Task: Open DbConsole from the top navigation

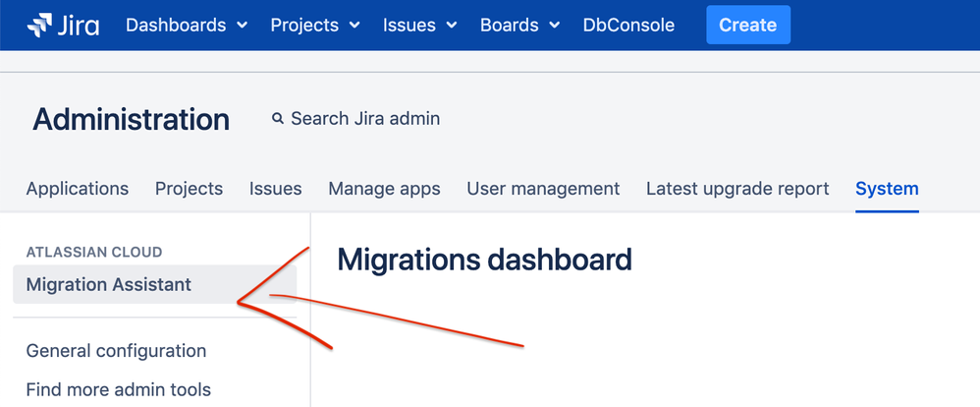Action: [x=628, y=25]
